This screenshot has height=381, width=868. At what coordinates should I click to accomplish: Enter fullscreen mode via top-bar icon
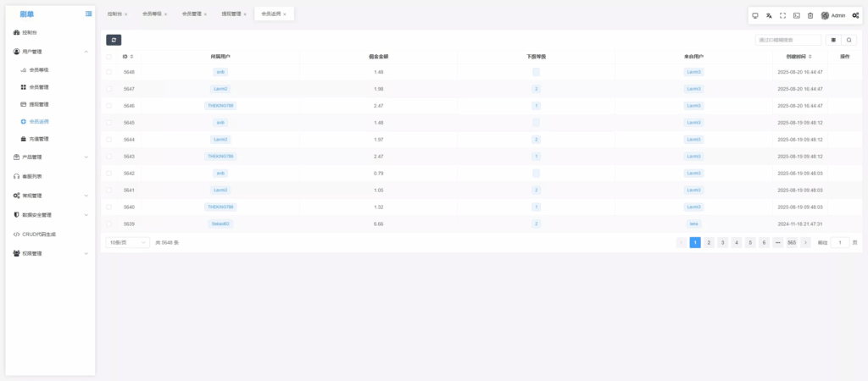(782, 15)
